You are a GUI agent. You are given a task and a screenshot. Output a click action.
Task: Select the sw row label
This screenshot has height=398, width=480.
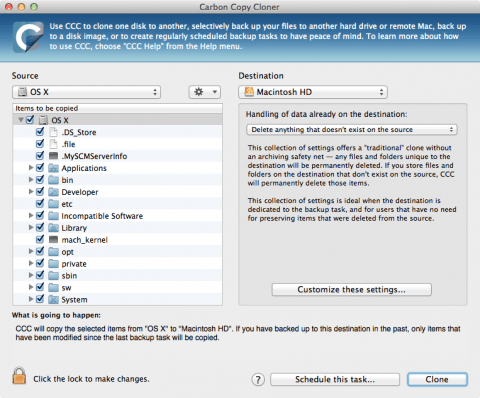click(66, 288)
